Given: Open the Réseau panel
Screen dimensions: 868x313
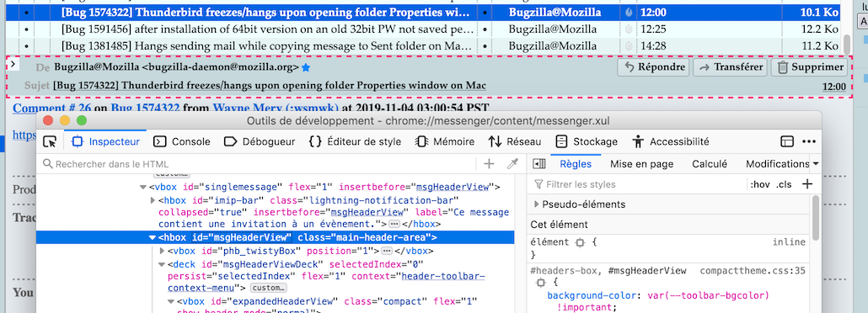Looking at the screenshot, I should coord(514,142).
